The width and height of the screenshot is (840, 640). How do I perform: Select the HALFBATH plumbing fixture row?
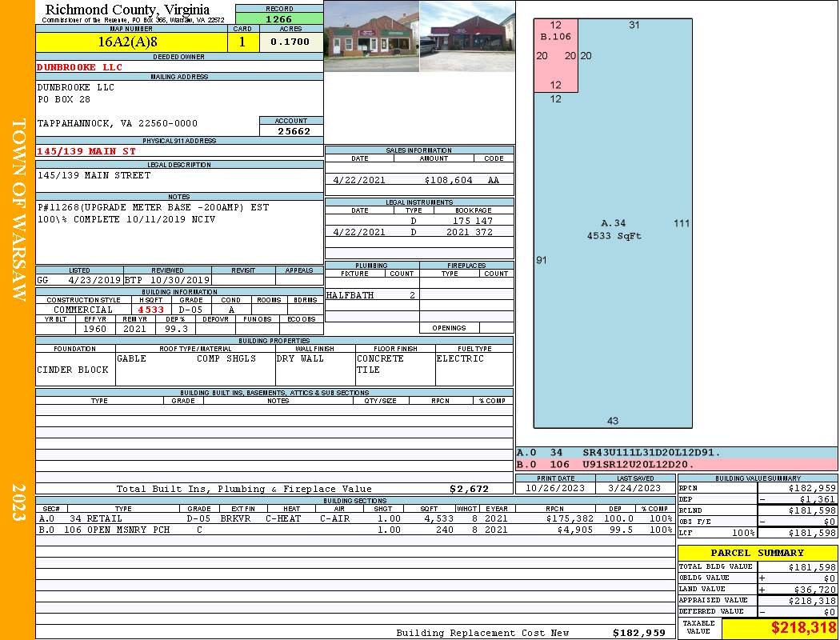[372, 295]
